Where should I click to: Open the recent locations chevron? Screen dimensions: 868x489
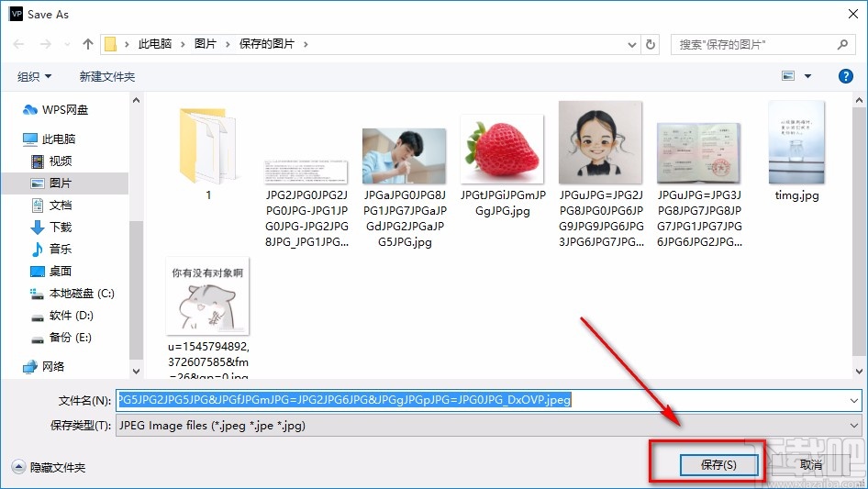click(68, 44)
